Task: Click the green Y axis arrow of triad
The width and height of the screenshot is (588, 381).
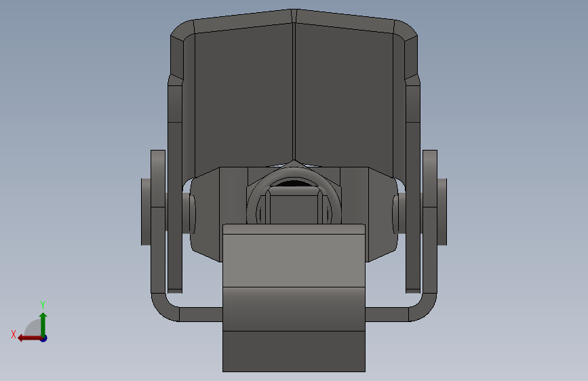Action: tap(43, 325)
